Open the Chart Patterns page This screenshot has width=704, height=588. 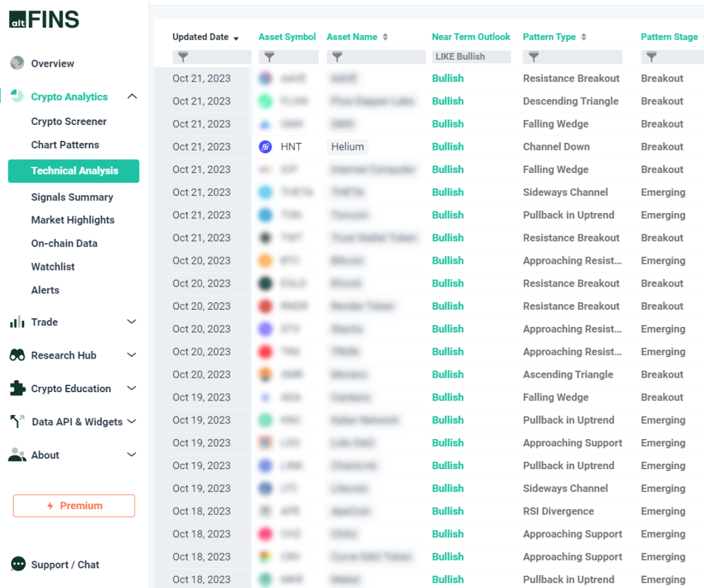coord(65,145)
